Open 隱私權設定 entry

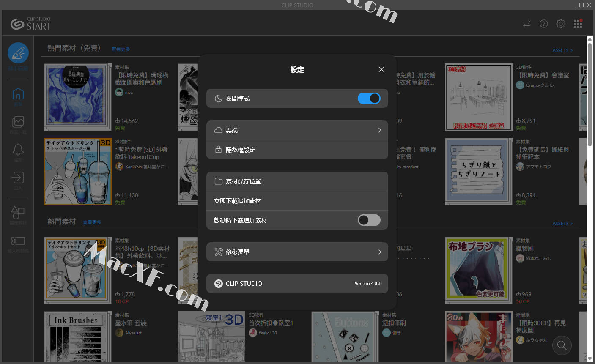(297, 150)
